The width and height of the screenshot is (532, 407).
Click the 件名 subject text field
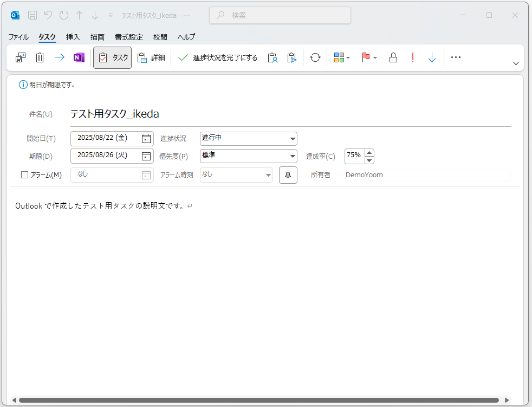[x=290, y=114]
